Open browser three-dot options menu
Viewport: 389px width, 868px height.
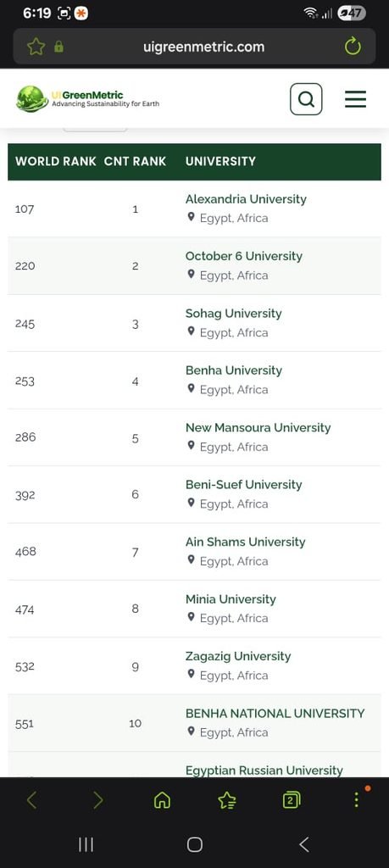[x=356, y=800]
